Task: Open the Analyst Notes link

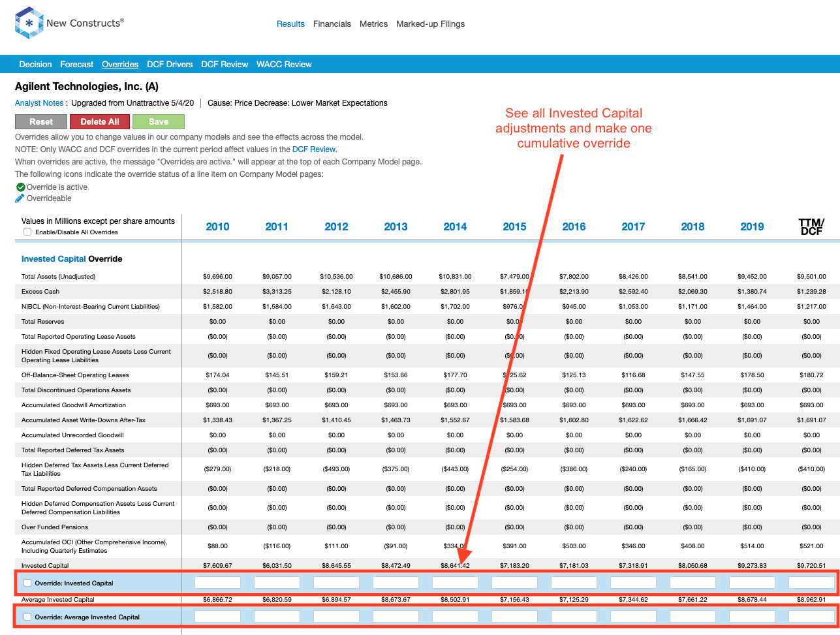Action: point(39,103)
